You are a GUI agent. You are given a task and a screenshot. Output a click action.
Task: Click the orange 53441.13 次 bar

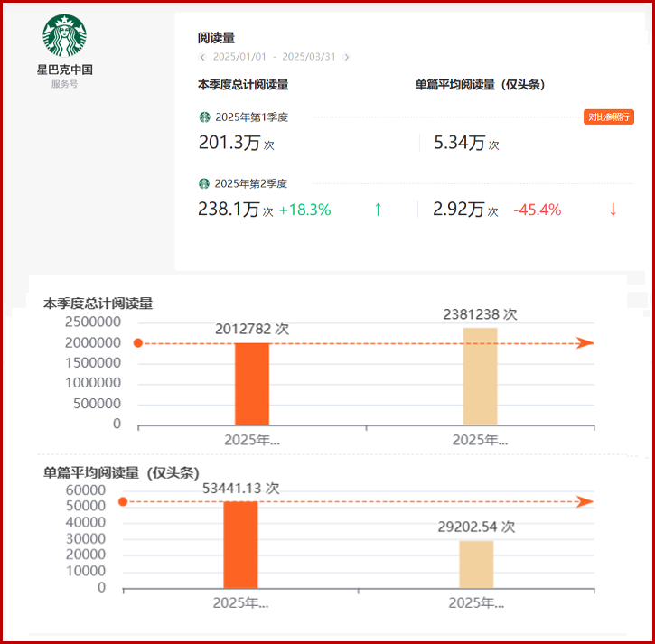click(240, 545)
